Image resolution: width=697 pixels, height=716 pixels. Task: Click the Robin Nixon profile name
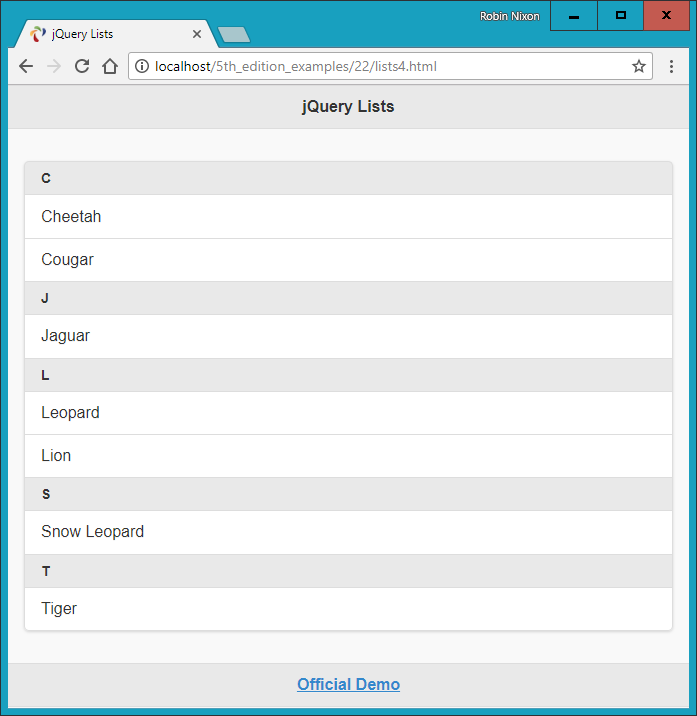coord(509,16)
